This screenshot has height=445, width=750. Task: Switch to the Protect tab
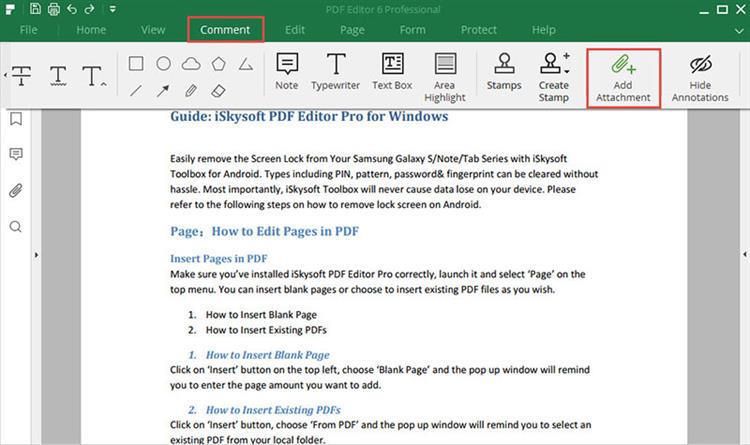point(479,30)
